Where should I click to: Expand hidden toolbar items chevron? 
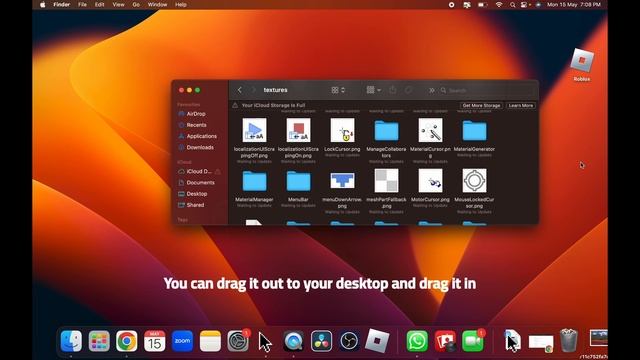click(x=431, y=90)
